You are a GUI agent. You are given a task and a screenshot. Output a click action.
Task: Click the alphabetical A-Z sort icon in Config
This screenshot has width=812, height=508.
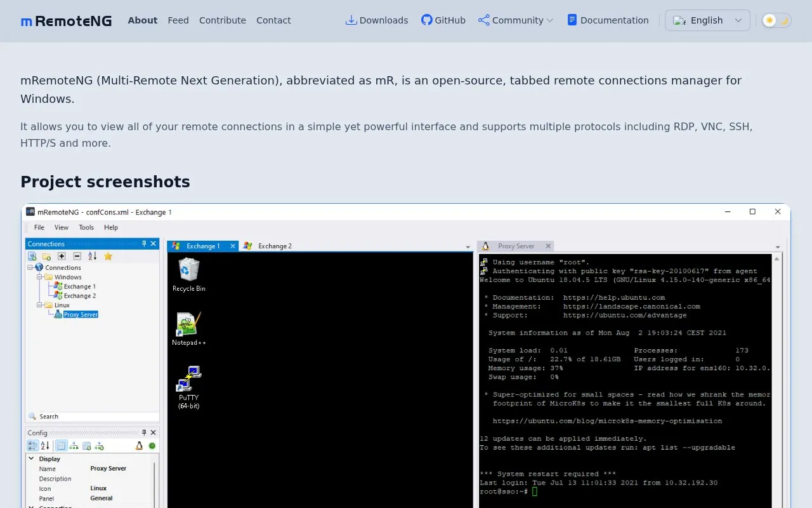click(x=45, y=446)
